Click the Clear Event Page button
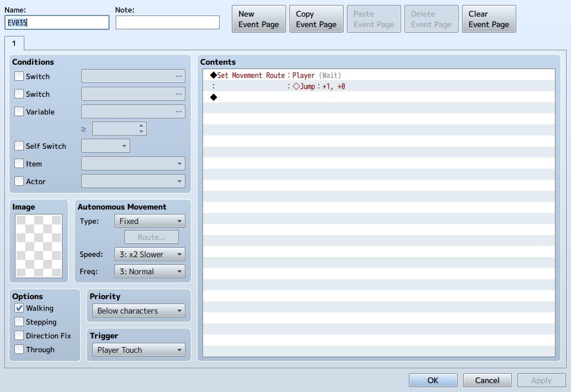571x392 pixels. 489,19
